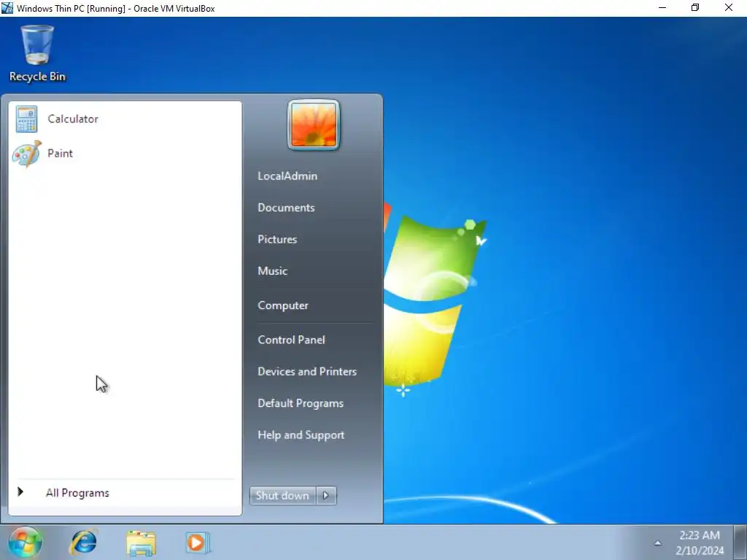Open Windows Explorer from the taskbar

point(141,542)
